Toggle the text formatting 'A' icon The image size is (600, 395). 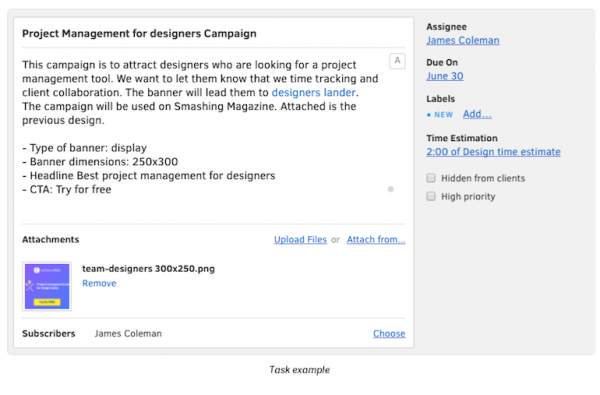[x=397, y=61]
